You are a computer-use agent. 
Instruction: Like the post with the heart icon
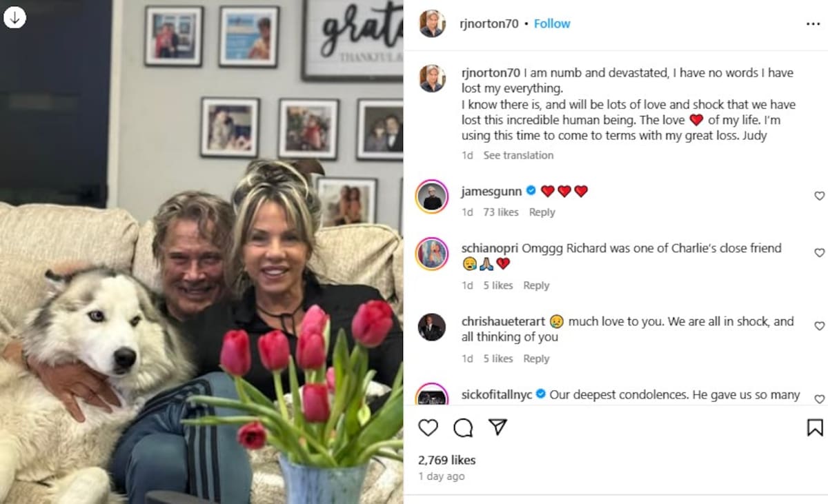pyautogui.click(x=428, y=427)
